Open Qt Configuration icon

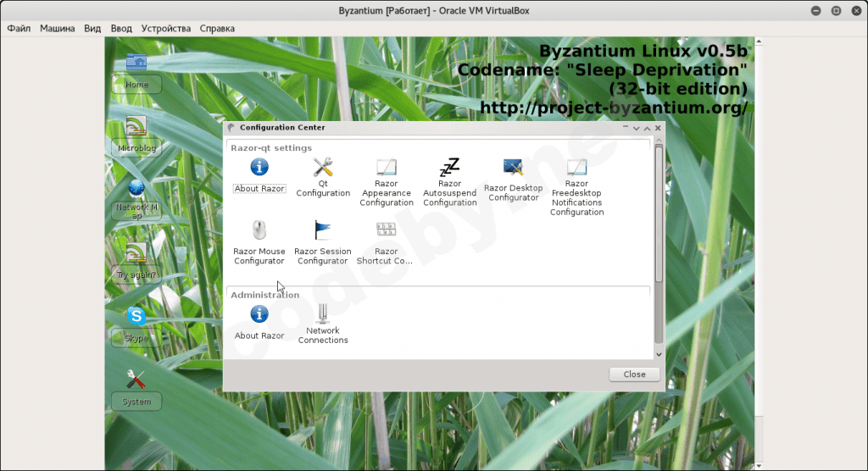click(x=323, y=177)
